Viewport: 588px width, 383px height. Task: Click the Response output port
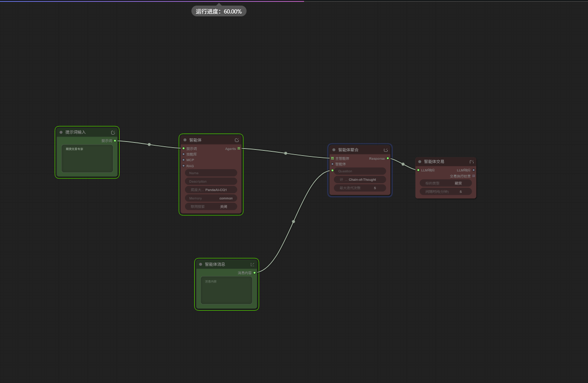coord(388,158)
